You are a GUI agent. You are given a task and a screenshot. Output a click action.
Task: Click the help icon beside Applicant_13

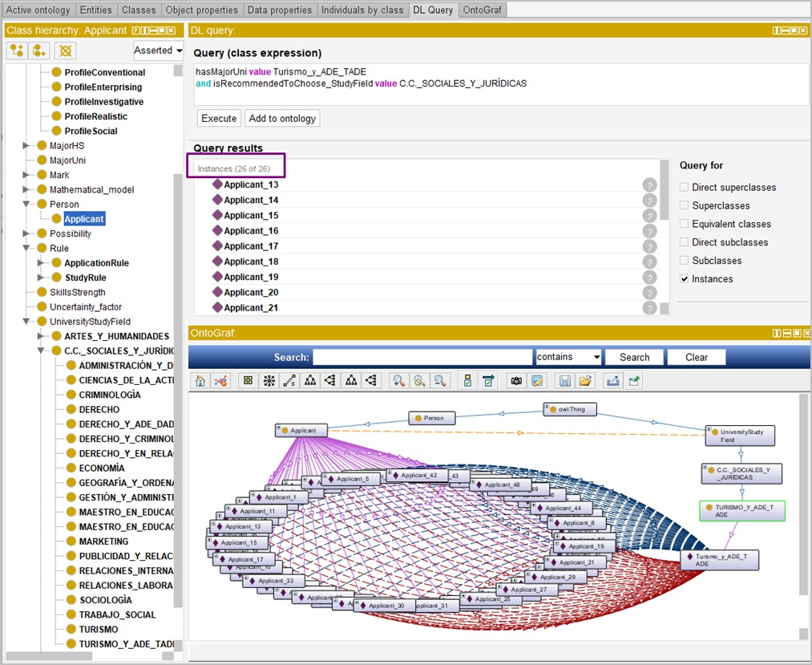(649, 185)
